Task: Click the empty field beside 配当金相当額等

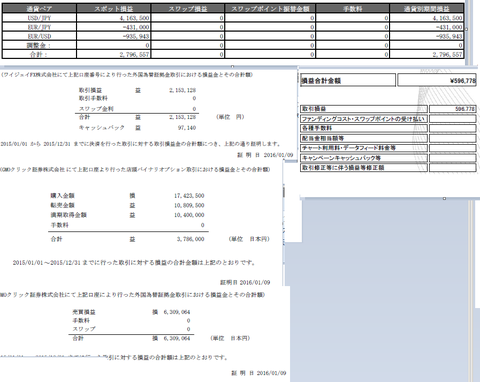Action: pyautogui.click(x=453, y=138)
